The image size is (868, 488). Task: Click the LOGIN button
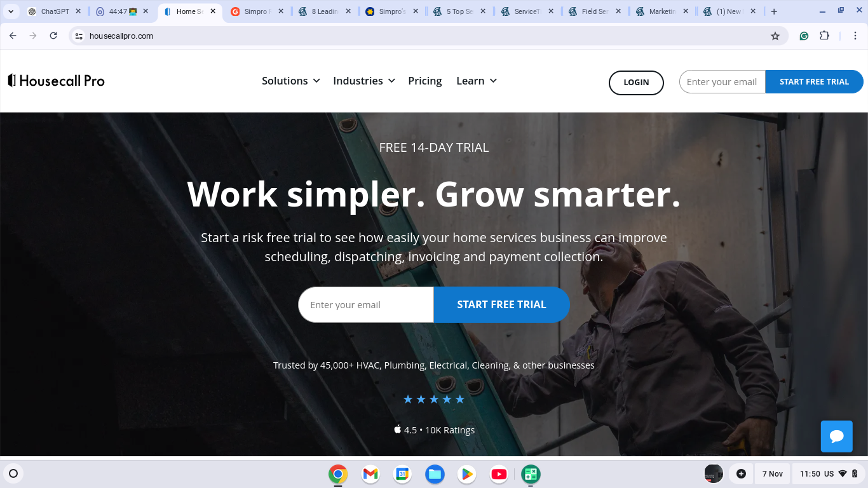(636, 83)
